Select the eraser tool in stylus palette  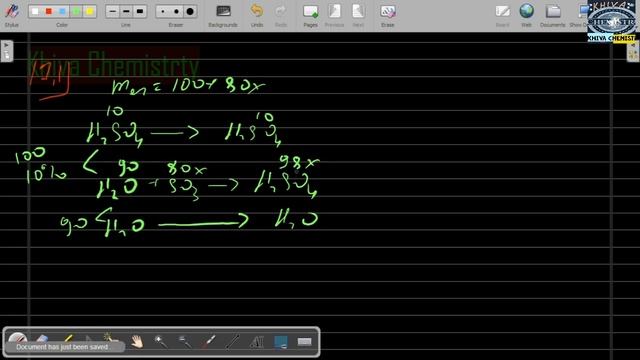(42, 340)
